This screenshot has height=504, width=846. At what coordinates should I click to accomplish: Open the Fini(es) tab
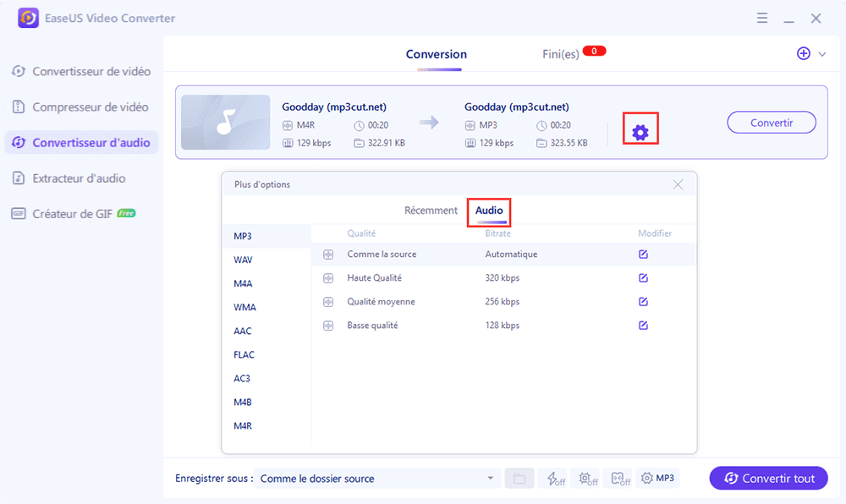(561, 54)
